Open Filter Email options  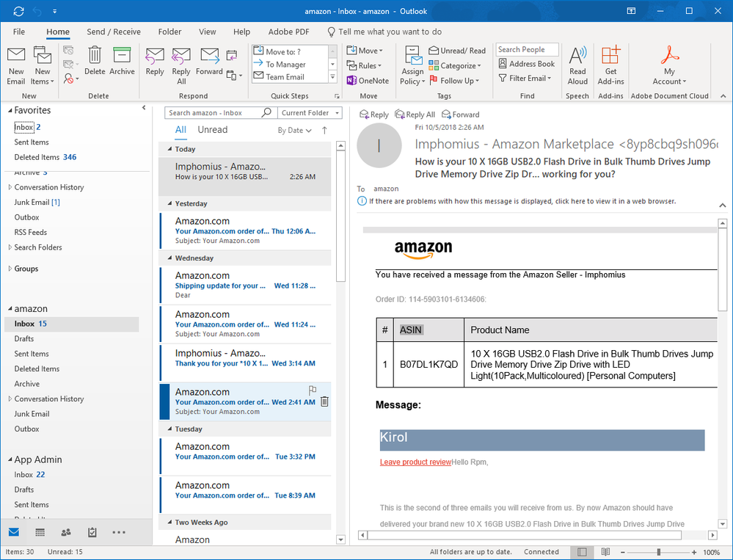(525, 78)
